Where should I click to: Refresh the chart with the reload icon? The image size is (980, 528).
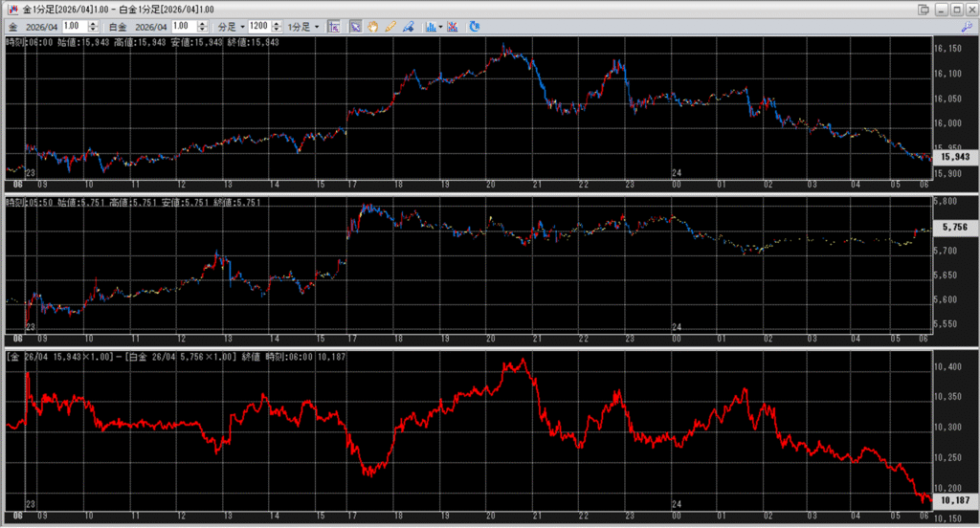coord(476,27)
